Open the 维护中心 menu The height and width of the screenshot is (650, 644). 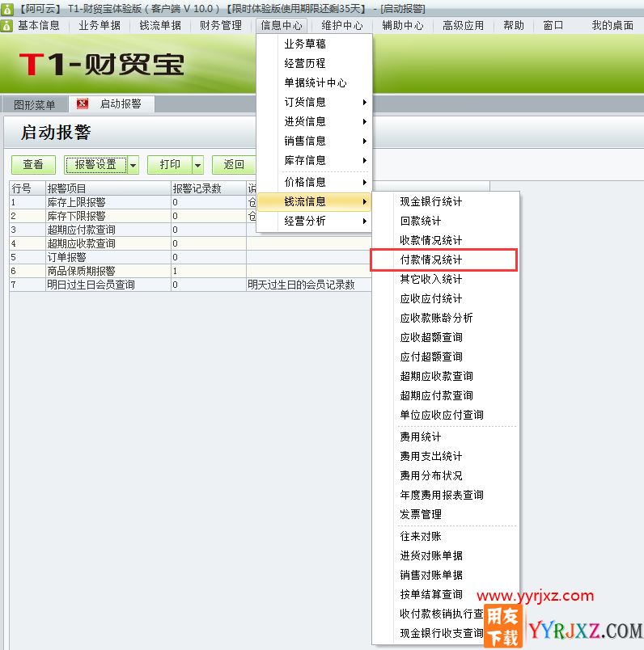pos(342,26)
